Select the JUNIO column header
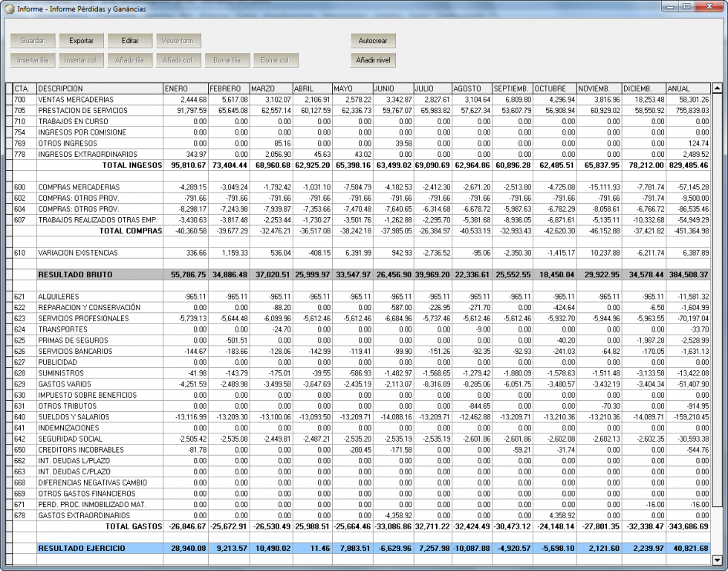Screen dimensions: 728x571 click(393, 88)
